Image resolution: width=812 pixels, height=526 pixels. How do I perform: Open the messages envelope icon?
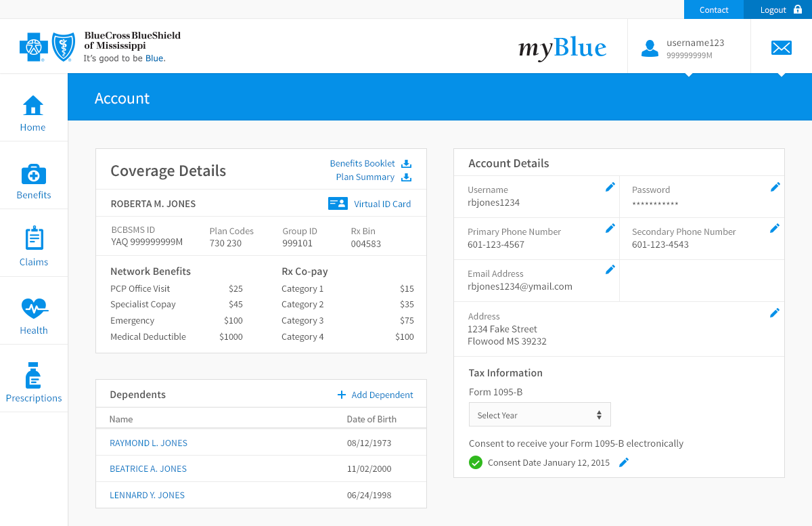[x=782, y=48]
